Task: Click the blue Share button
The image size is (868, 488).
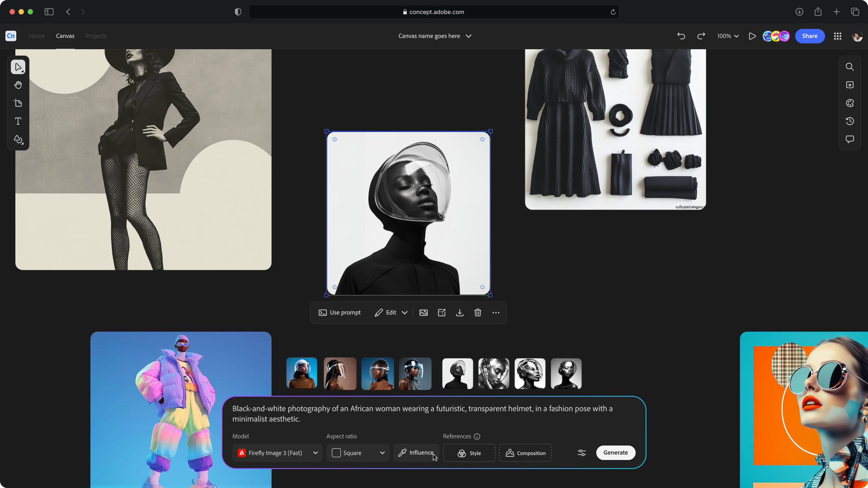Action: (x=810, y=36)
